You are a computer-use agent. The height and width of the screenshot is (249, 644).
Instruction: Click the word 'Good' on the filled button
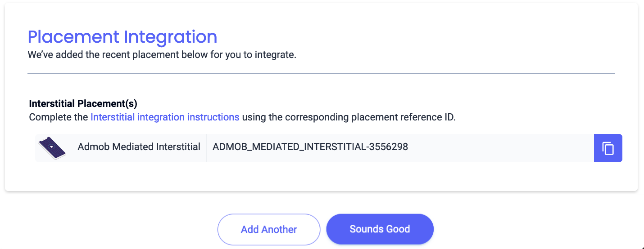coord(398,229)
